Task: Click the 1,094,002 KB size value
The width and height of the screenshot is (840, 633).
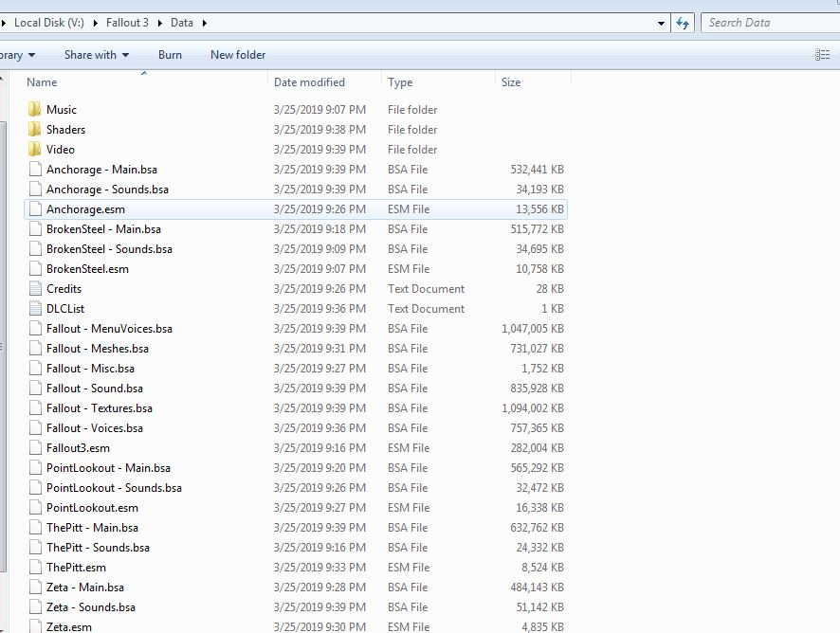Action: (x=533, y=408)
